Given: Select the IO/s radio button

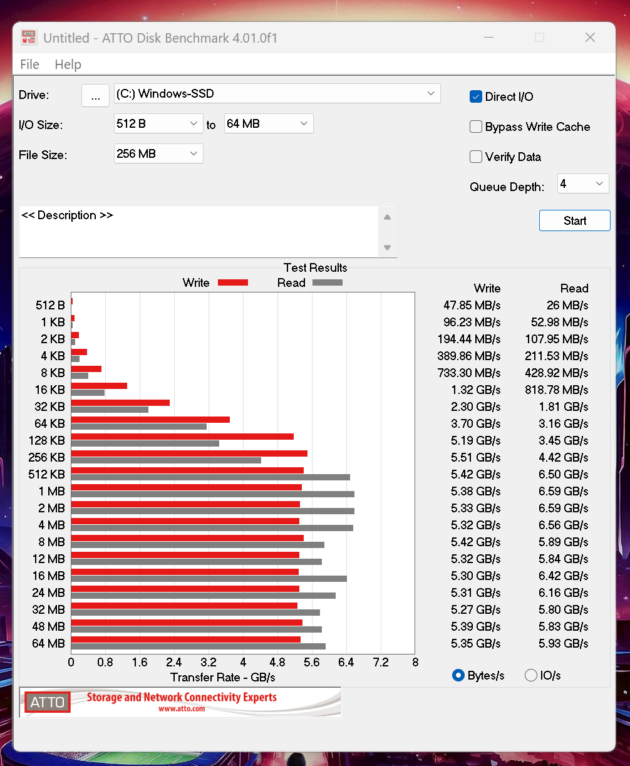Looking at the screenshot, I should pyautogui.click(x=531, y=675).
